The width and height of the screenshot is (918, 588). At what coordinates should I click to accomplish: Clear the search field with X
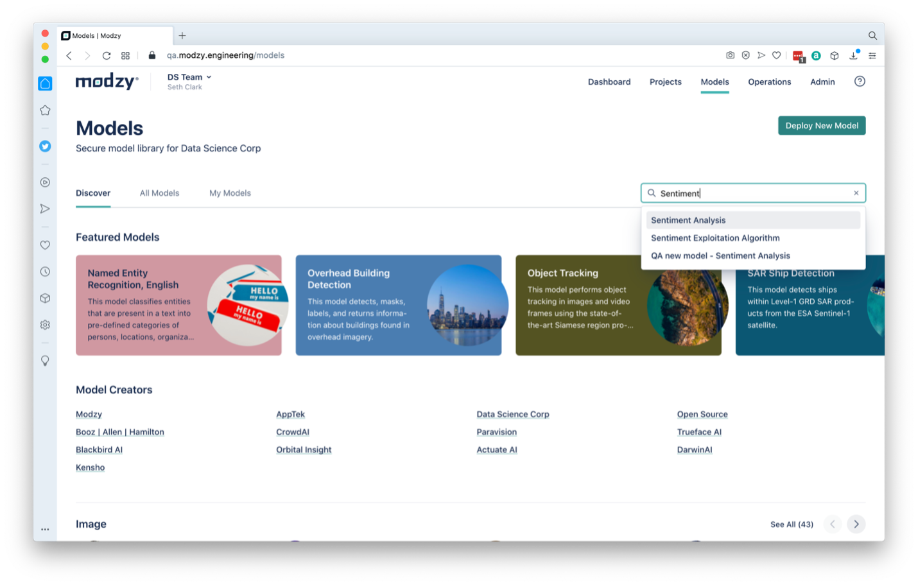tap(856, 193)
